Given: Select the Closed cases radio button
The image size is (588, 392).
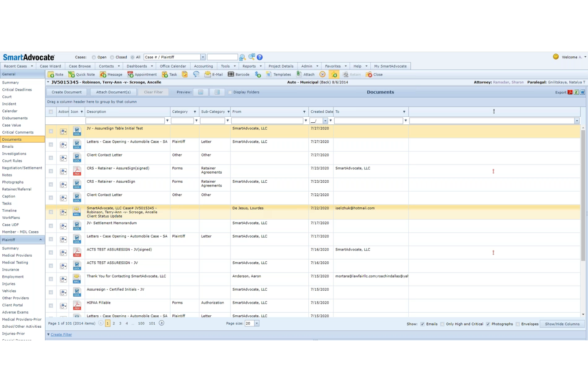Looking at the screenshot, I should click(x=112, y=57).
